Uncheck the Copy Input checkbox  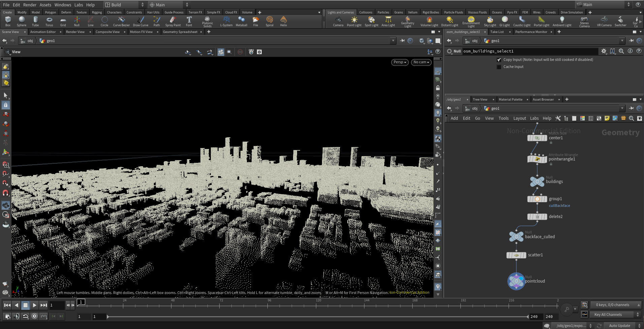tap(499, 60)
